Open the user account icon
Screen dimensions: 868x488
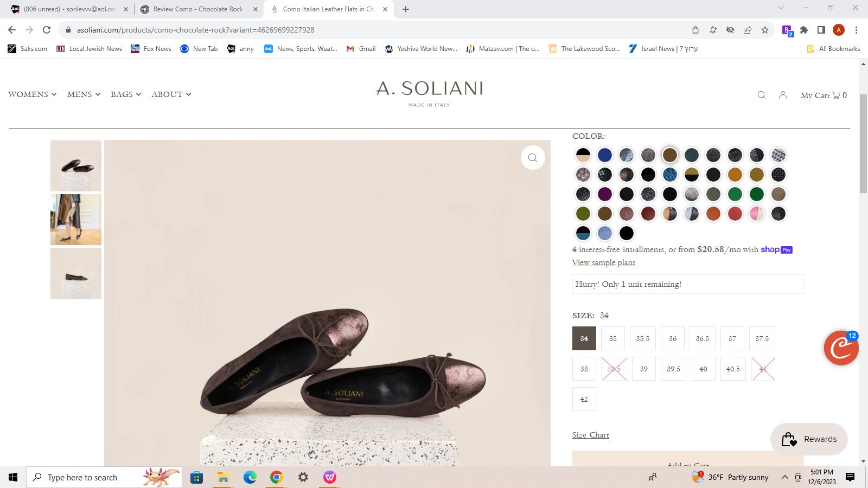782,95
